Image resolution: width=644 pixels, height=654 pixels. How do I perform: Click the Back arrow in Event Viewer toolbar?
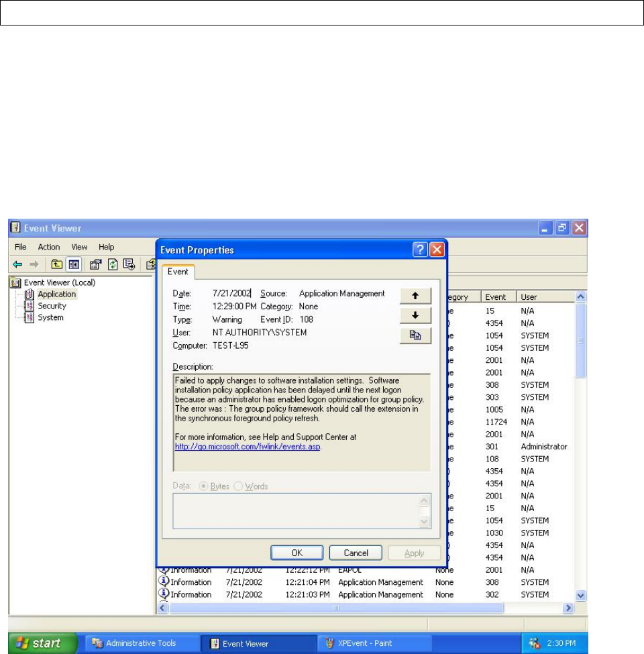(17, 264)
